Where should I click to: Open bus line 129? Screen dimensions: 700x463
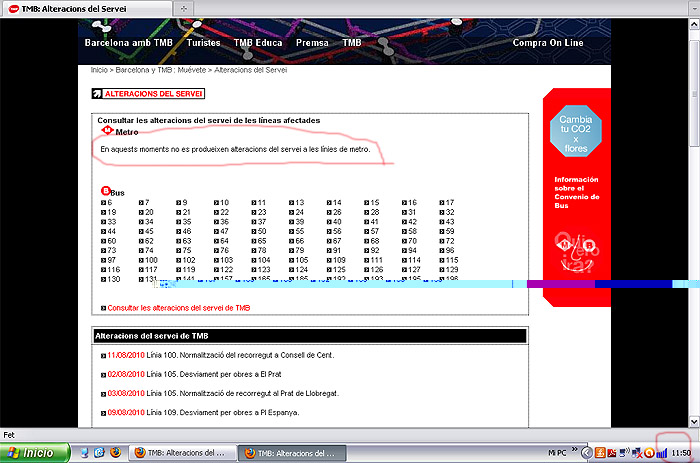[449, 270]
